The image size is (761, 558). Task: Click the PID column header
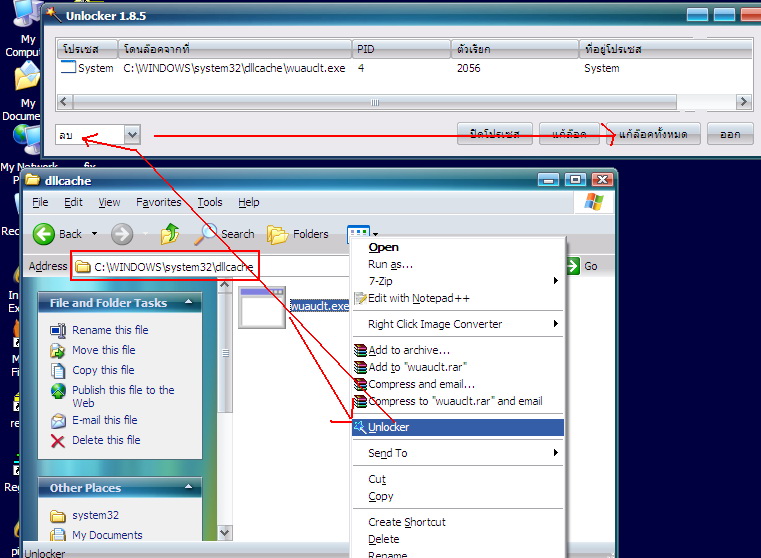pyautogui.click(x=401, y=49)
